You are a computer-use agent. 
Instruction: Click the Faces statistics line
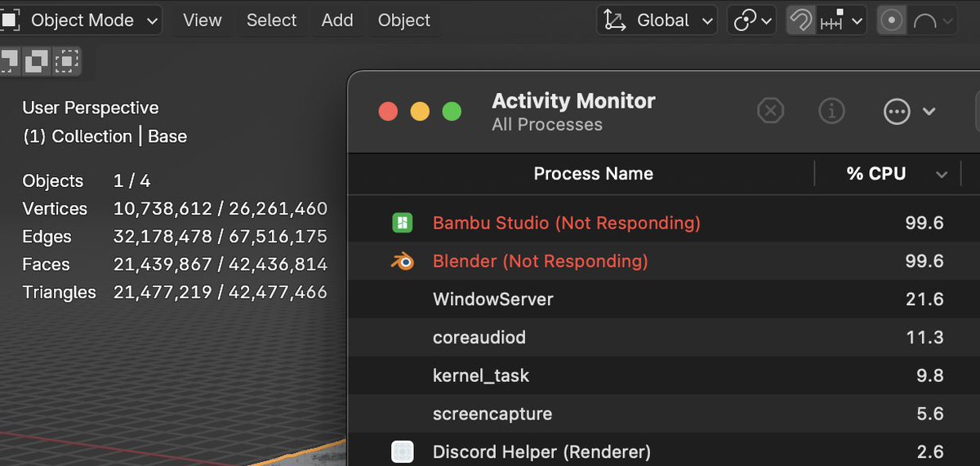coord(175,264)
